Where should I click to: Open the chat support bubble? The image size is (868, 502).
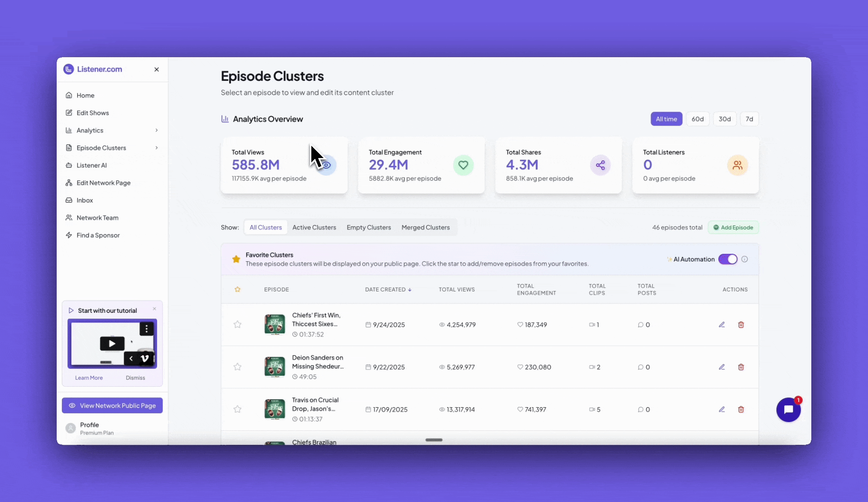[x=789, y=410]
